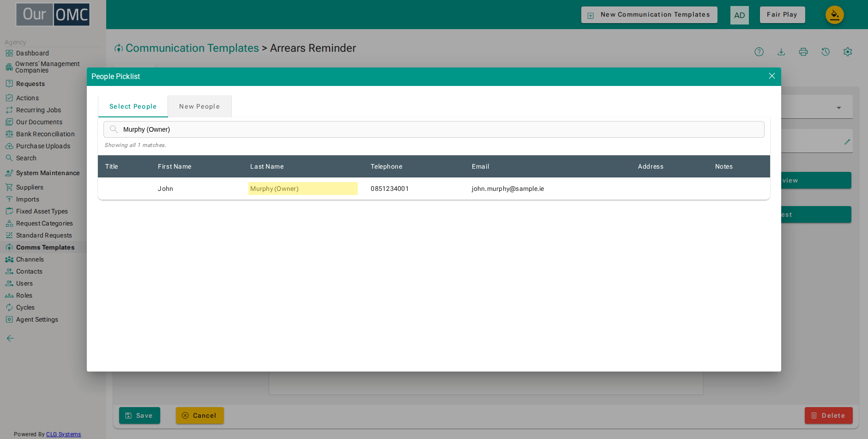Click the First Name column header

175,166
